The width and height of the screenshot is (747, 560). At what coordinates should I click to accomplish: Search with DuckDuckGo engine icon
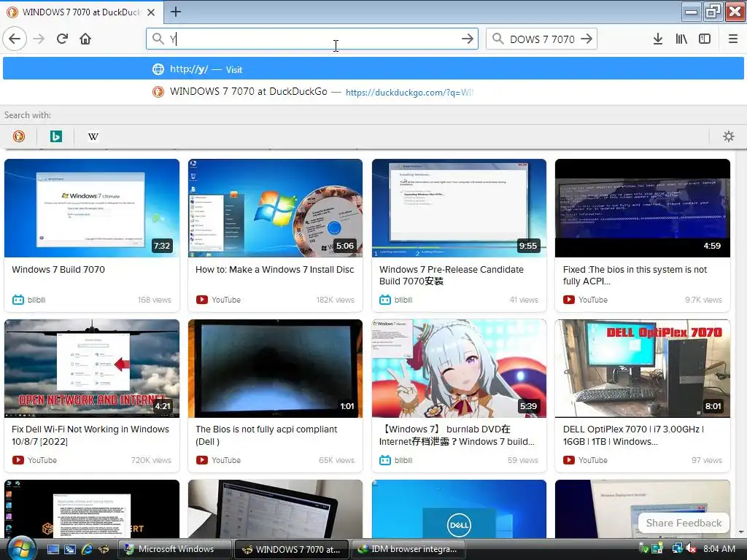coord(18,136)
